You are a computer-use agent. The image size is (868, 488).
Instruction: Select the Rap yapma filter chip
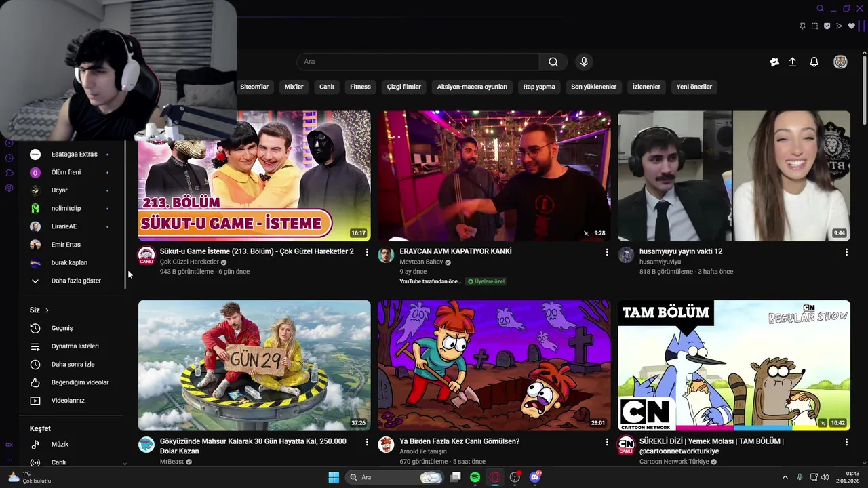(539, 87)
